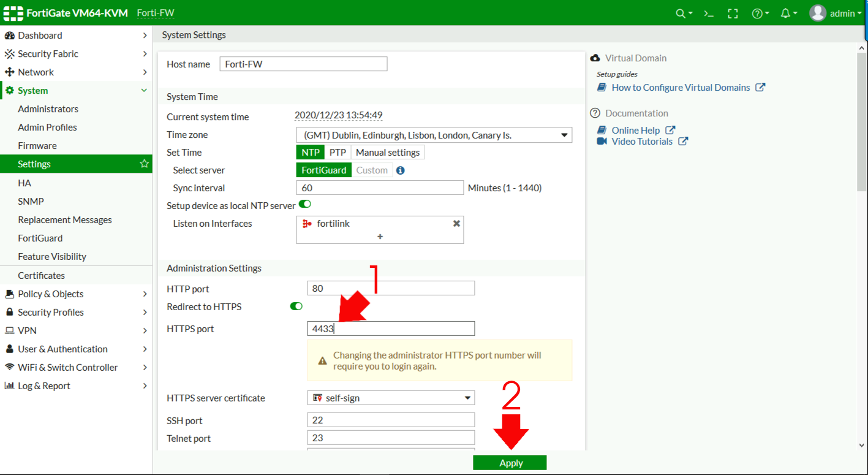868x475 pixels.
Task: Open the help question mark icon
Action: coord(757,13)
